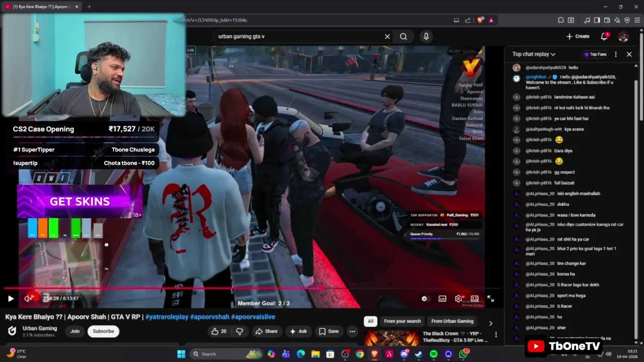Viewport: 644px width, 362px height.
Task: Unmute the video volume icon
Action: (x=29, y=298)
